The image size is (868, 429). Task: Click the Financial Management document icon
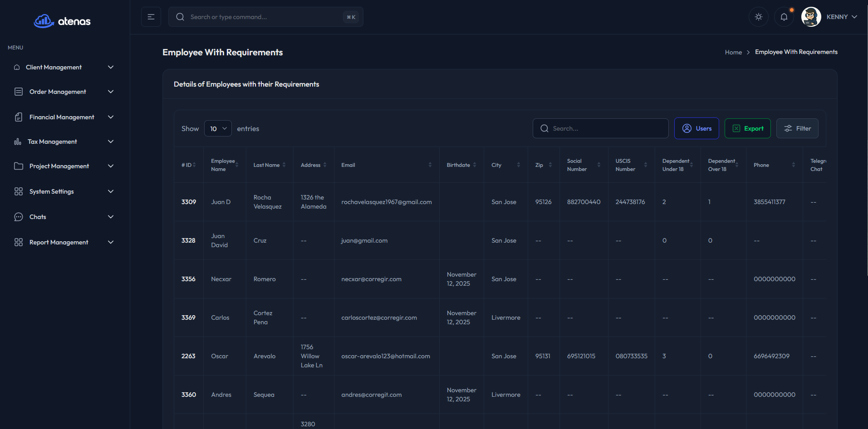click(19, 117)
